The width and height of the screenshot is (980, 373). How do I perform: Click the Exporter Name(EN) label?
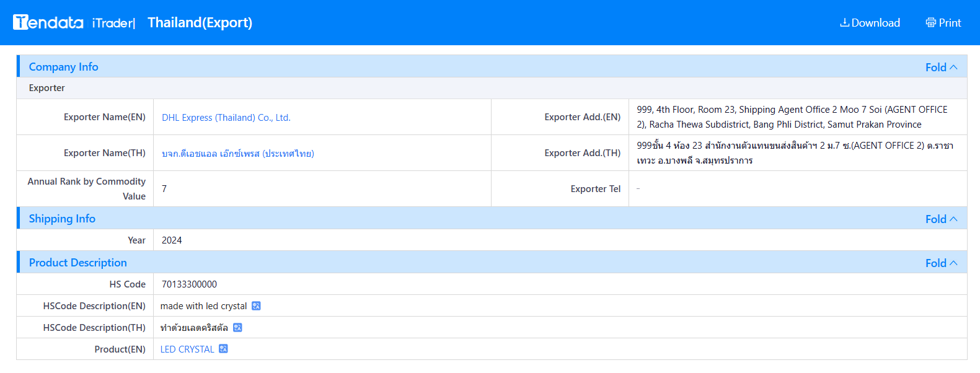pos(105,117)
